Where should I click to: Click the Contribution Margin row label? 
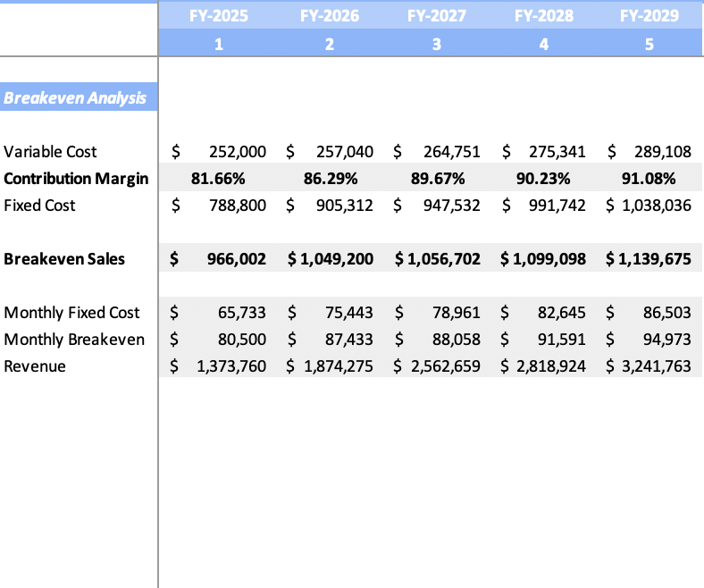(x=76, y=179)
